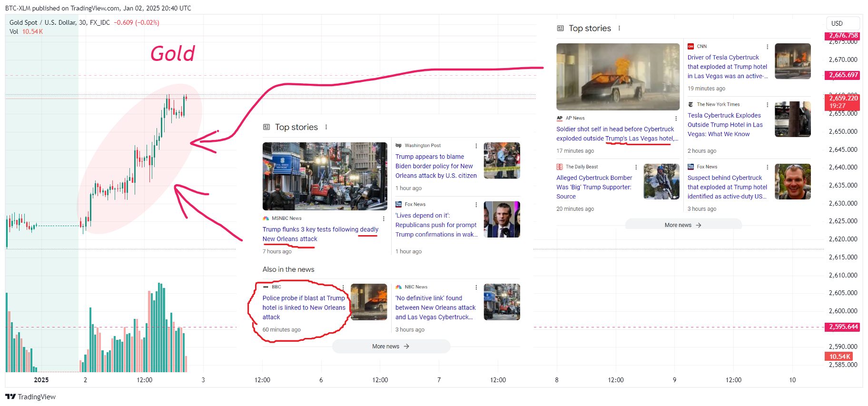
Task: Open 'Lives depend on it' Fox News headline
Action: [436, 225]
